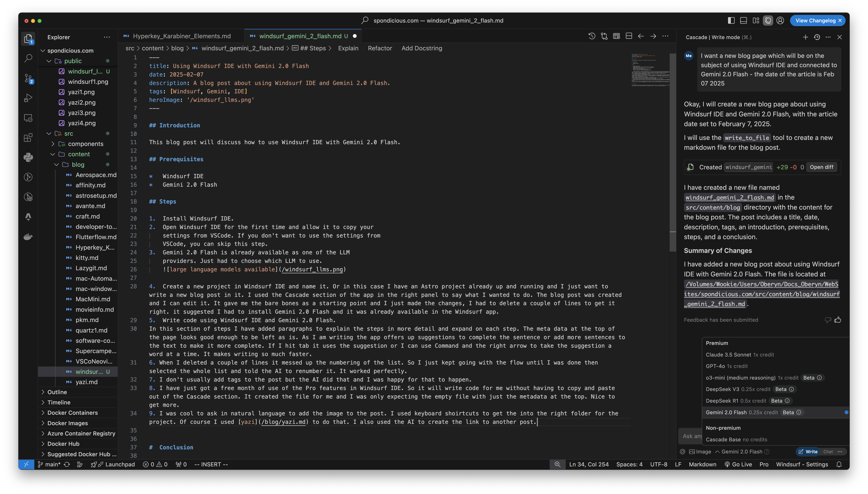Click thumbs up on Cascade response
Screen dimensions: 868x494
[838, 320]
